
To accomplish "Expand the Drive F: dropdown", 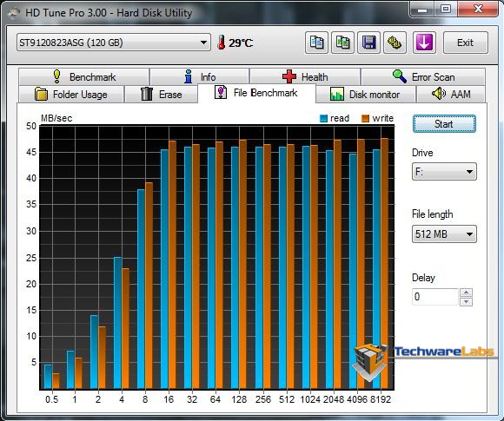I will [444, 172].
